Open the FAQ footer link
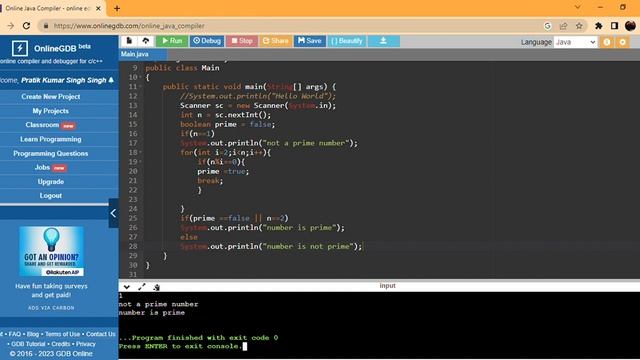The width and height of the screenshot is (640, 360). [x=15, y=334]
